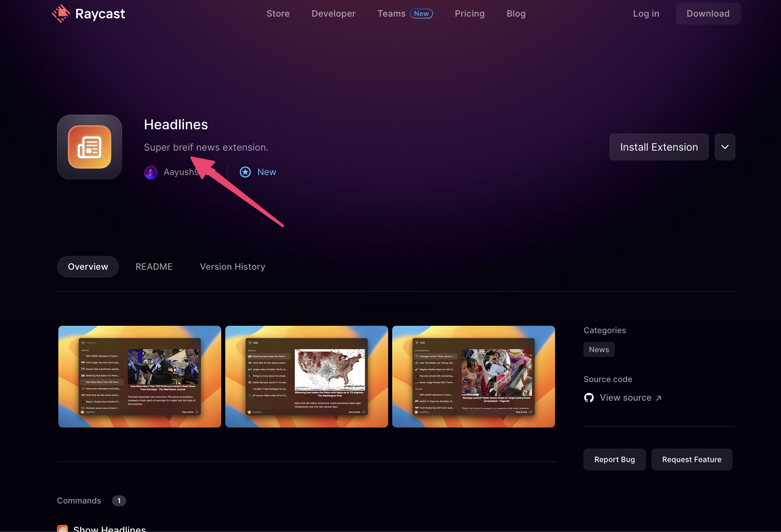
Task: Expand the dropdown chevron beside Install Extension
Action: pos(725,147)
